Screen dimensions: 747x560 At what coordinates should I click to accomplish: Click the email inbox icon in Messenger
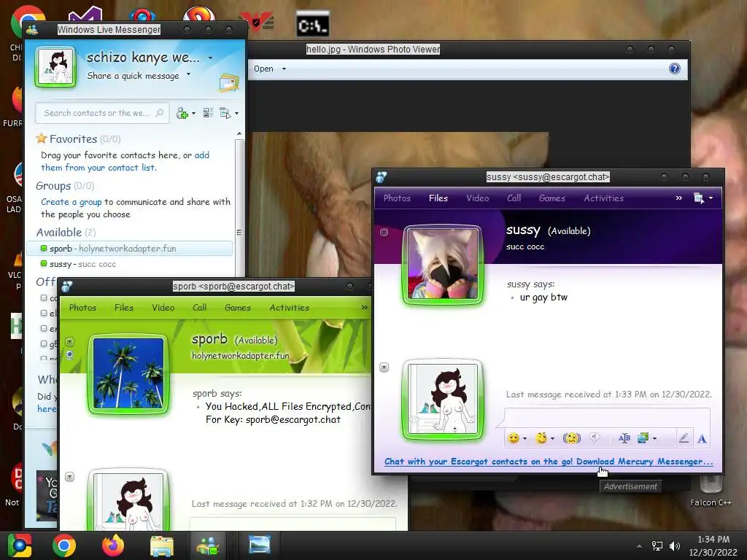point(228,83)
